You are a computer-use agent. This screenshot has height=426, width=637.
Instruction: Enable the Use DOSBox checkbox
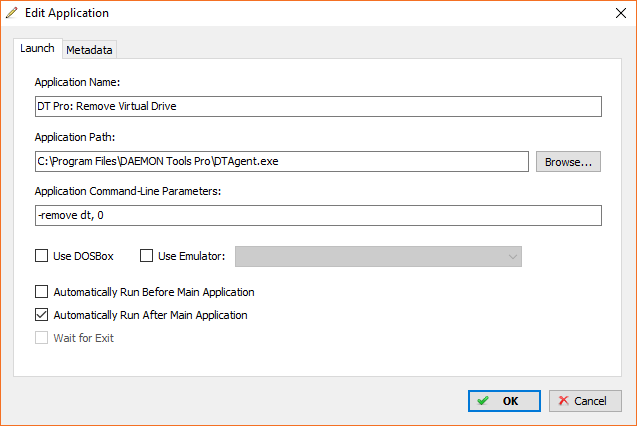coord(41,256)
